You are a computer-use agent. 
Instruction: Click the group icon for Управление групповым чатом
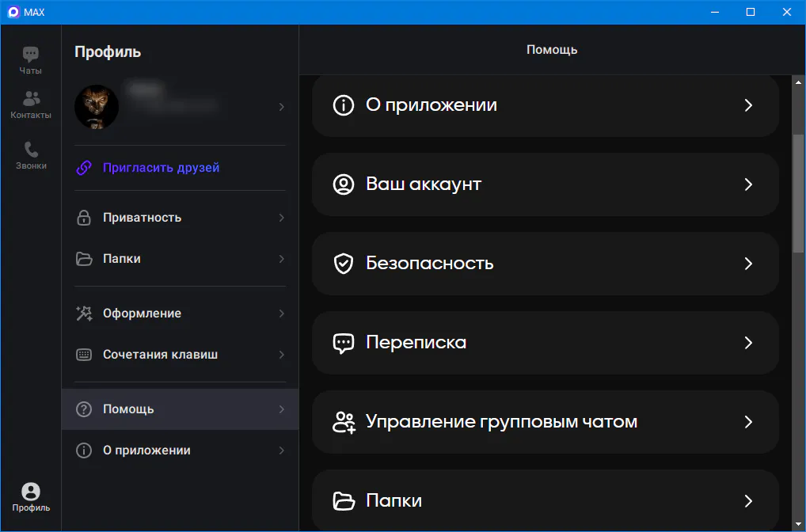pyautogui.click(x=343, y=422)
